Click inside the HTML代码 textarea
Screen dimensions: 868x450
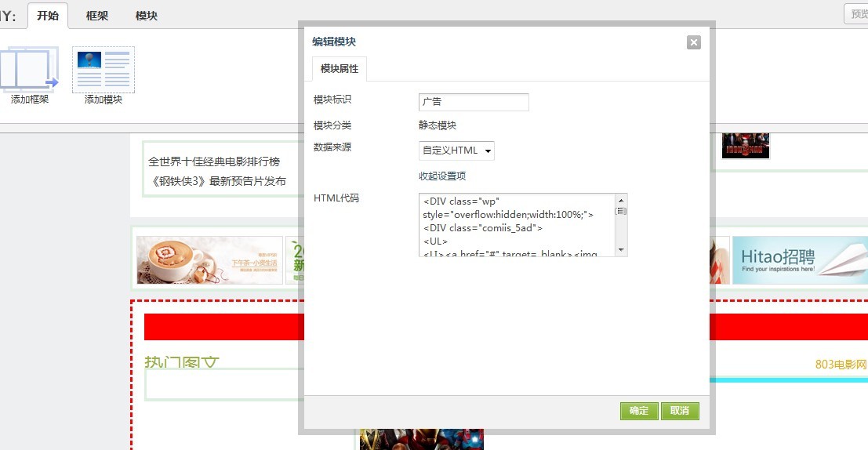[517, 225]
